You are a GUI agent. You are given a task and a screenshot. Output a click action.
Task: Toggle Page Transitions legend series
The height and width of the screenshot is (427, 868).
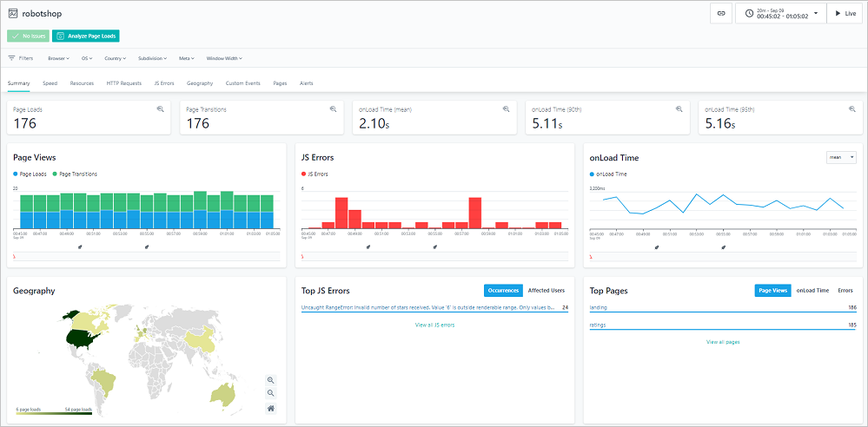76,174
